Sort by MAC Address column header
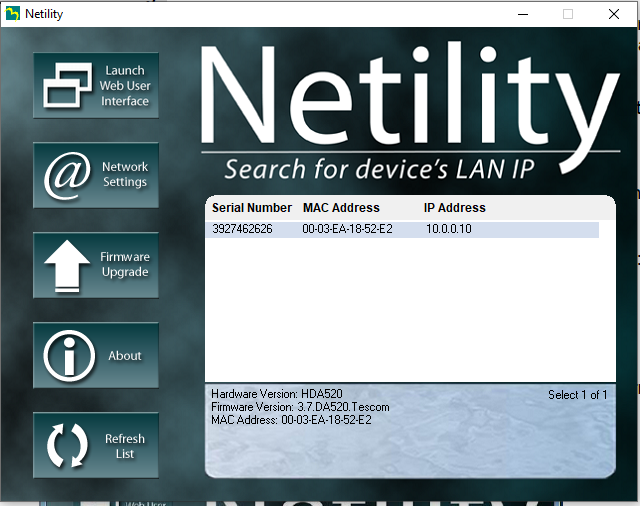640x506 pixels. pyautogui.click(x=341, y=208)
